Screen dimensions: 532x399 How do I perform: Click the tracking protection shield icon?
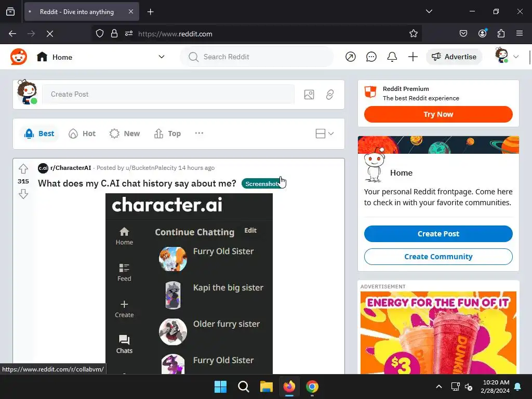[x=99, y=34]
